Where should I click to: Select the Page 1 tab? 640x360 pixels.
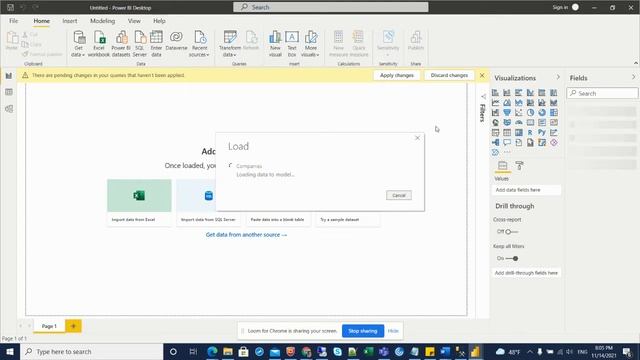pyautogui.click(x=49, y=326)
